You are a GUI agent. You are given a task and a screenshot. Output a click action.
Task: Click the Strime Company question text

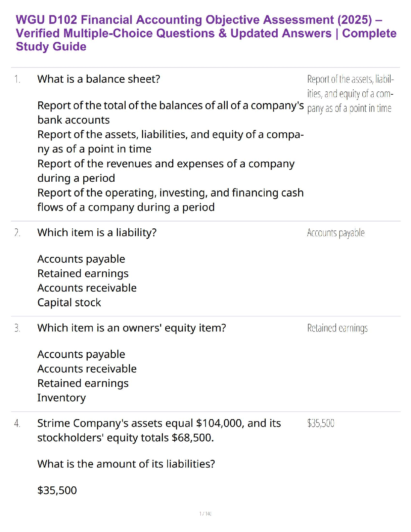(x=159, y=430)
